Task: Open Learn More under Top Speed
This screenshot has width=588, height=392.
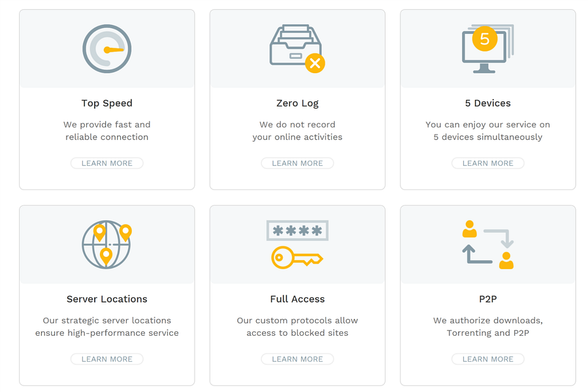Action: [x=106, y=163]
